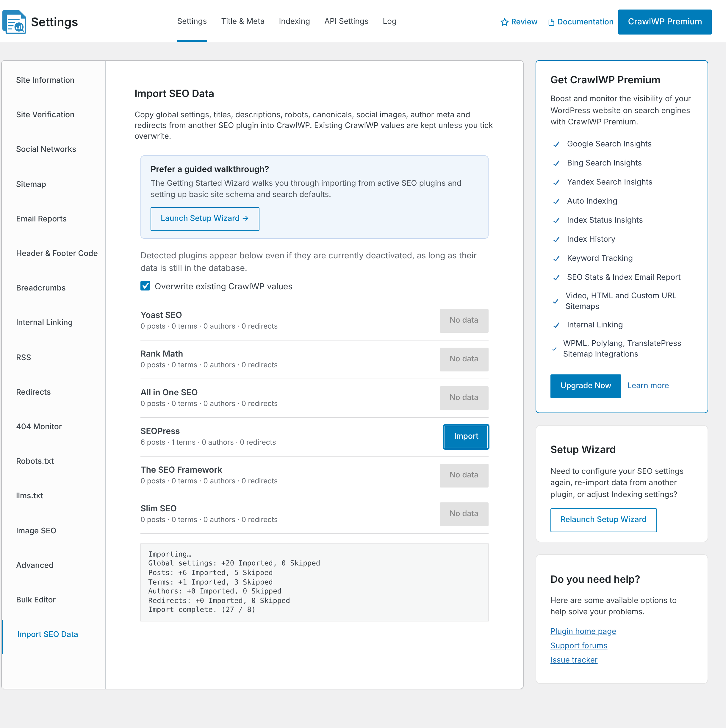This screenshot has width=726, height=728.
Task: Click the Review star icon
Action: pos(504,22)
